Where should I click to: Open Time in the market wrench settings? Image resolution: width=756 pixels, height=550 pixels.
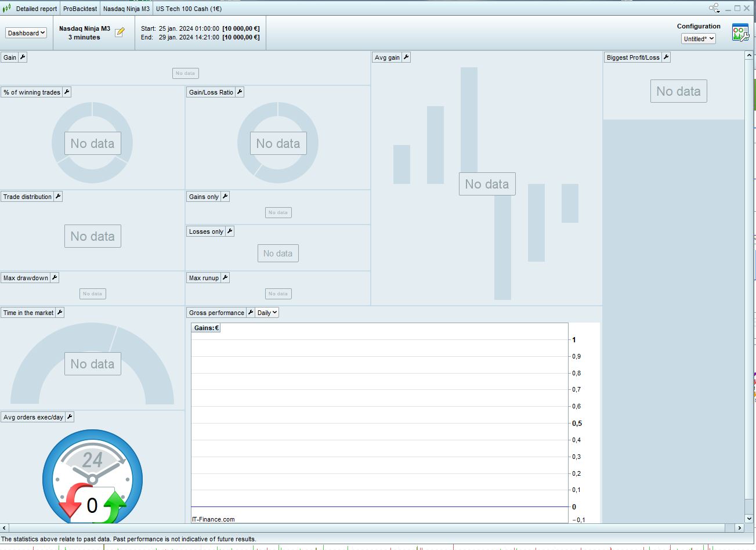point(60,313)
